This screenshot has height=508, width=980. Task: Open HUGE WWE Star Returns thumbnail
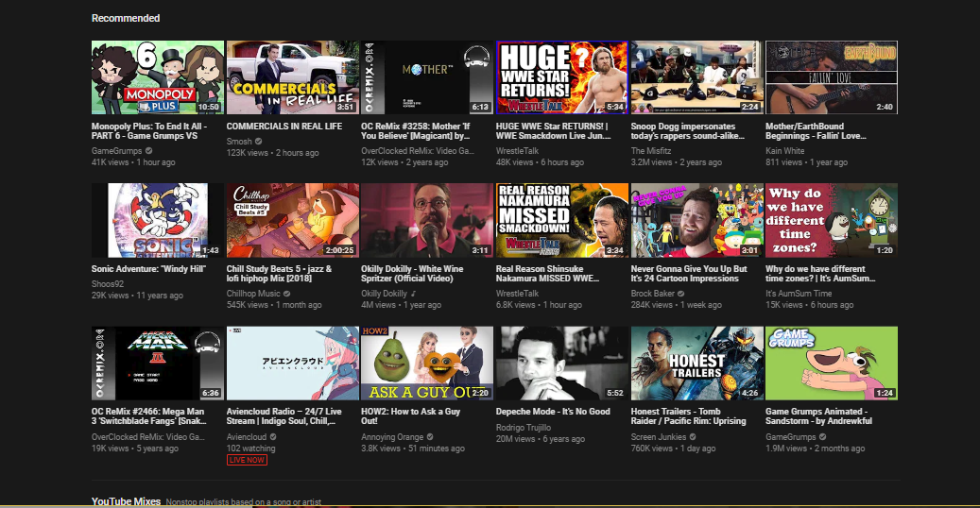pyautogui.click(x=562, y=77)
